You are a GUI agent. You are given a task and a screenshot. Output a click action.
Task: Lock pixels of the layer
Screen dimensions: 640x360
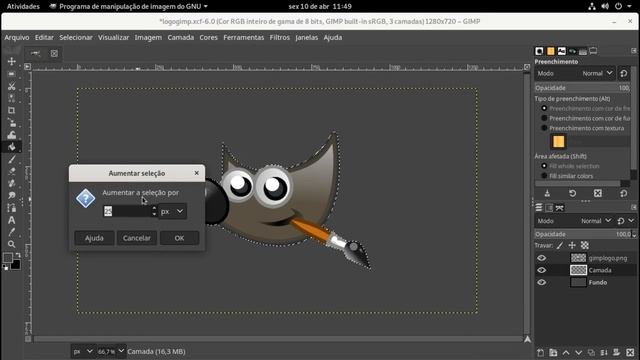tap(560, 245)
